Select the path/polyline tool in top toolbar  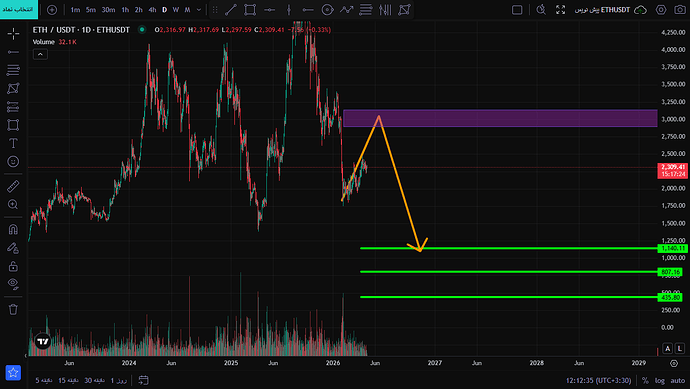(347, 10)
